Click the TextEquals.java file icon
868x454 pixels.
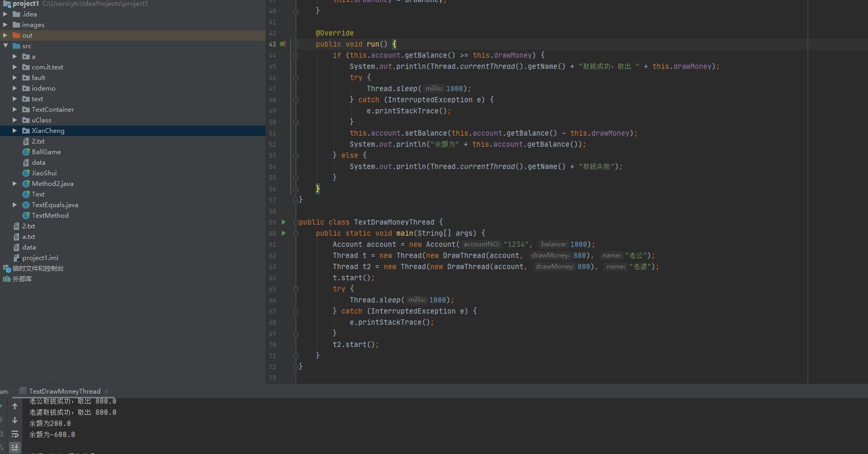point(26,205)
